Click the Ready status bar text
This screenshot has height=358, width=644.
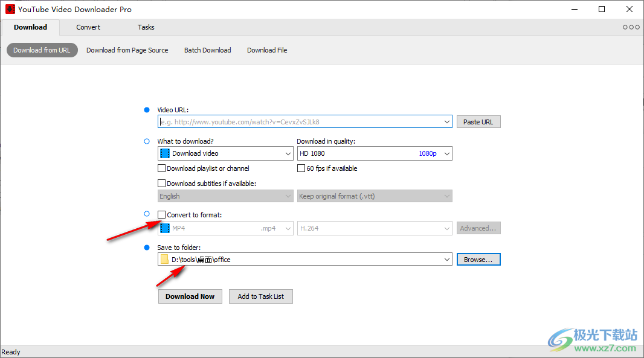11,352
